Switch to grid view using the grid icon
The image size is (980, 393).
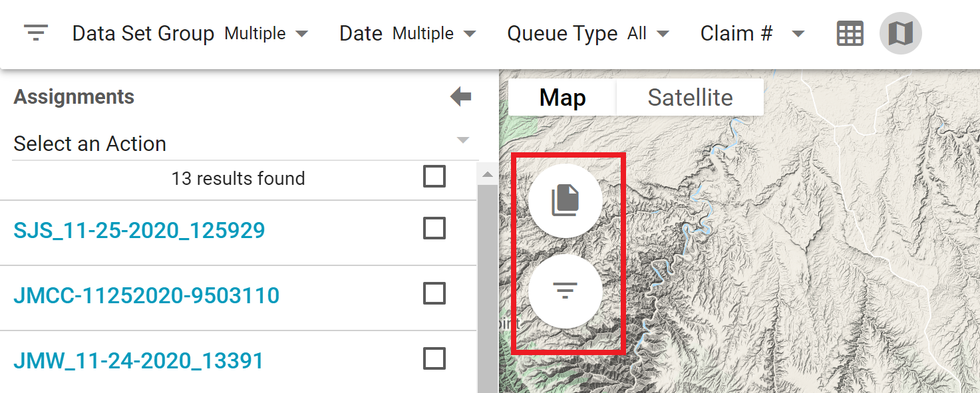[x=849, y=33]
